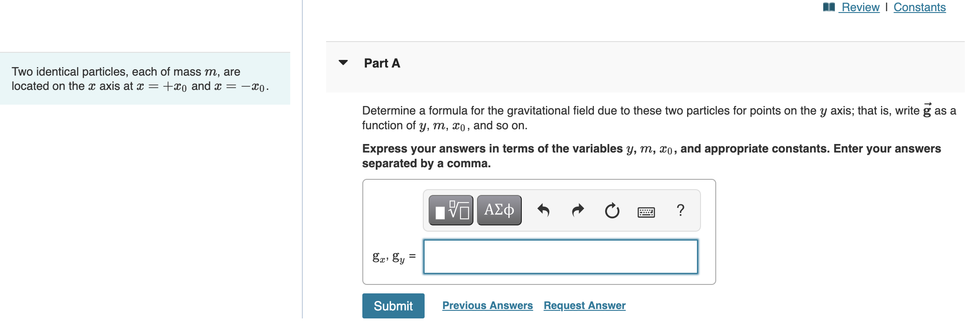The width and height of the screenshot is (980, 322).
Task: Open the square root template menu
Action: tap(451, 210)
